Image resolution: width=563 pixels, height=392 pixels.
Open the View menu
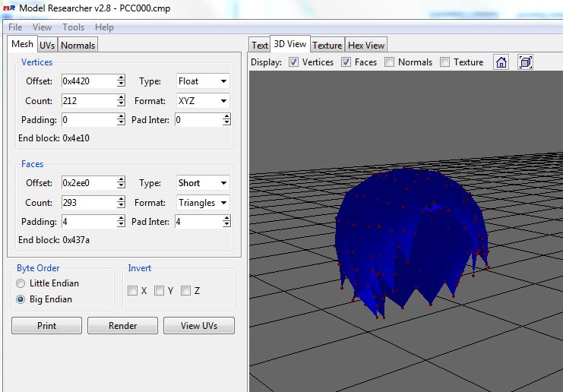click(42, 27)
